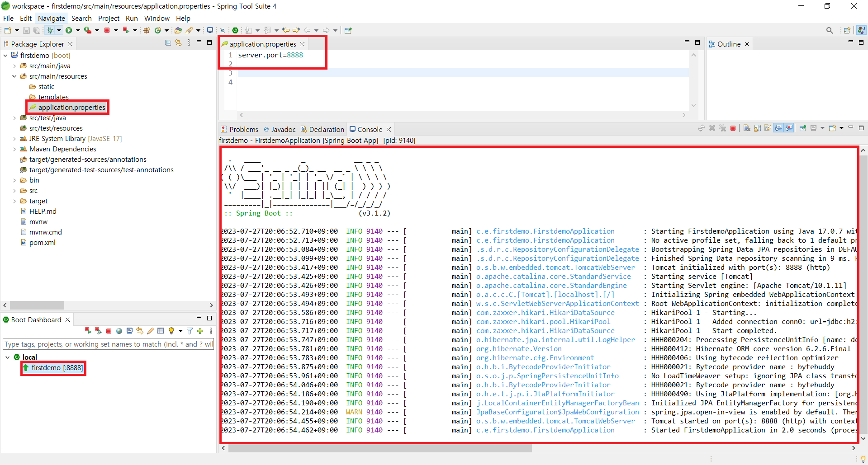Screen dimensions: 868x465
Task: Click the Open Type folder icon in toolbar
Action: 178,30
